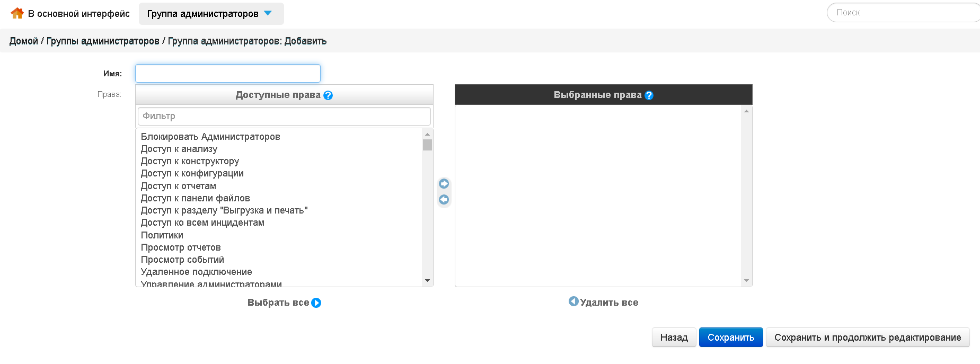Image resolution: width=980 pixels, height=364 pixels.
Task: Select the Политики right
Action: (162, 235)
